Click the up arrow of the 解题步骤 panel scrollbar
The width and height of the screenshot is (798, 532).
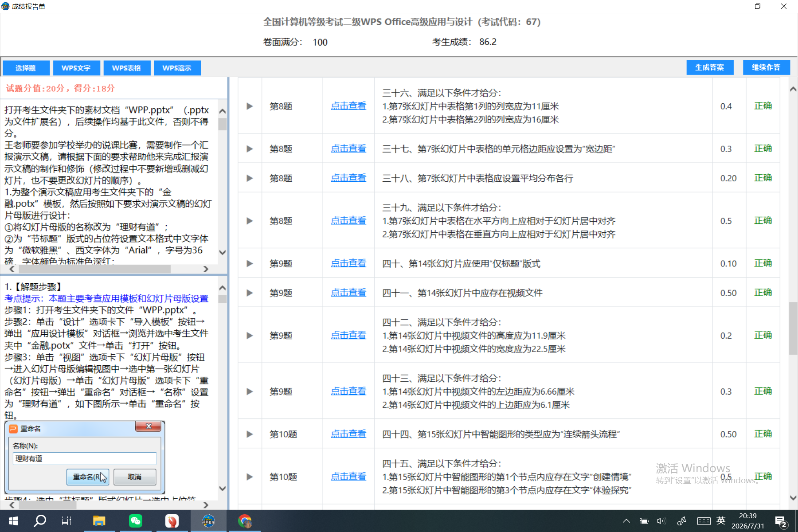click(x=223, y=288)
